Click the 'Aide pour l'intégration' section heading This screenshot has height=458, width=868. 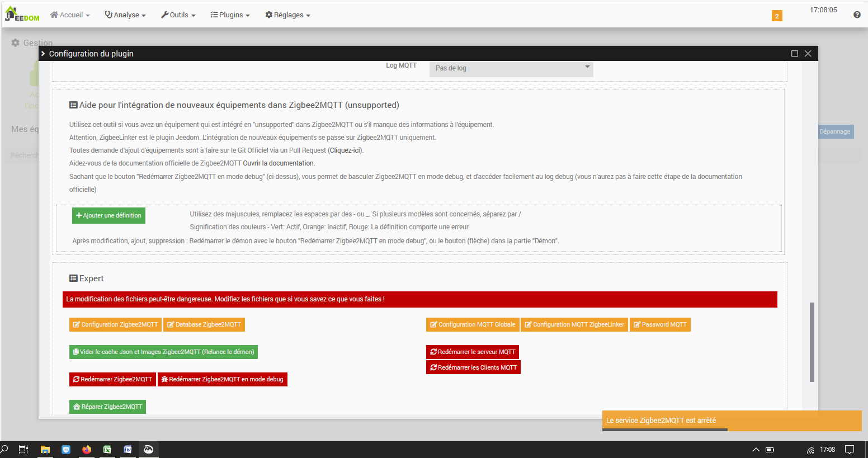pyautogui.click(x=234, y=105)
